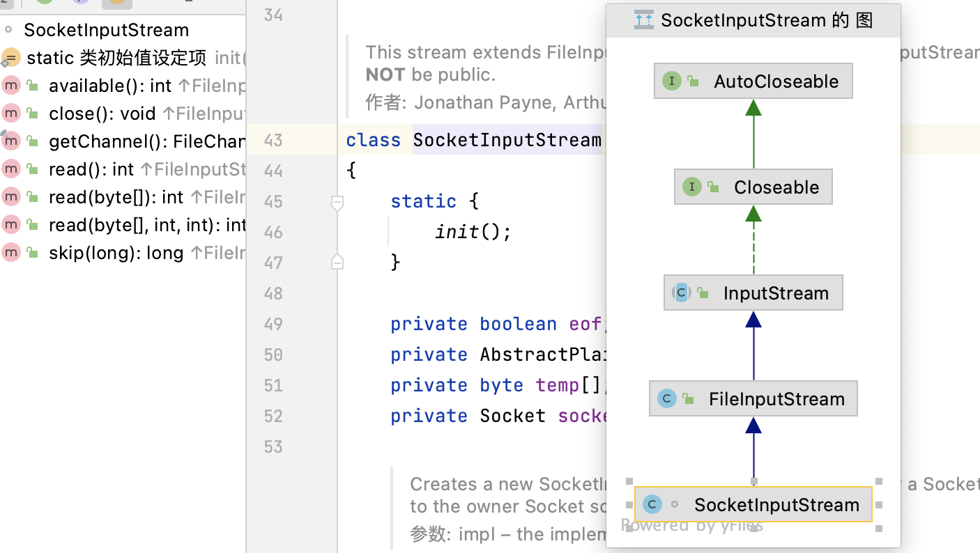Click line number 43 in the gutter
Image resolution: width=980 pixels, height=553 pixels.
pos(273,141)
